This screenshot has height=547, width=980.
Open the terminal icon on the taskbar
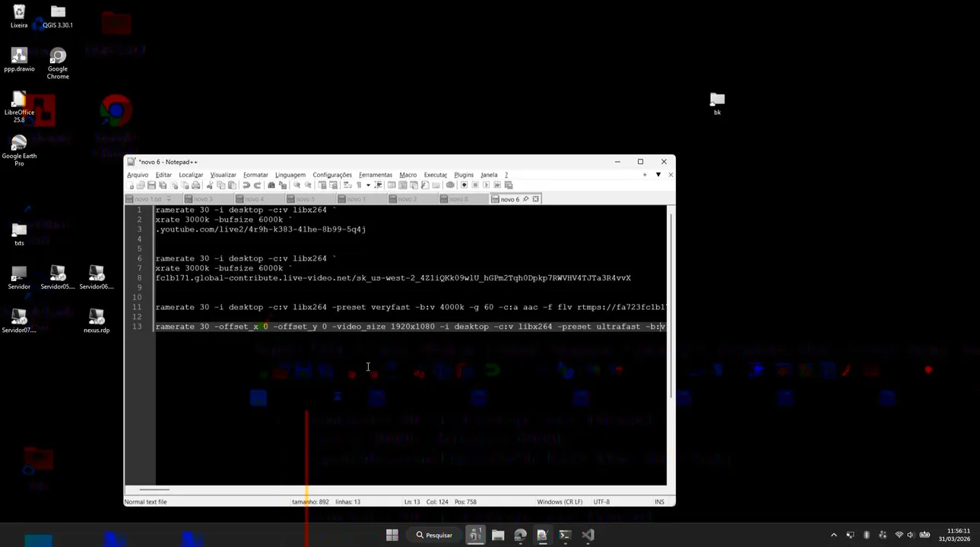(565, 535)
